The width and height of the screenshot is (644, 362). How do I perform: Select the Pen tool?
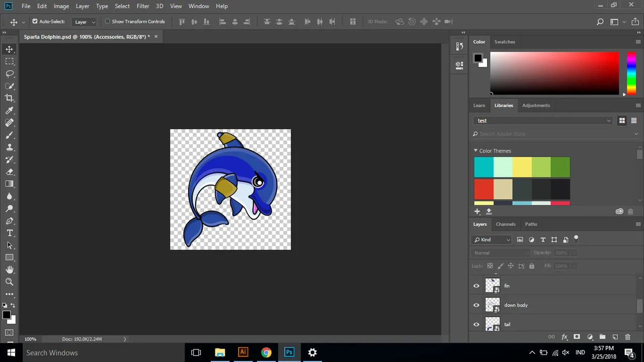click(x=10, y=221)
